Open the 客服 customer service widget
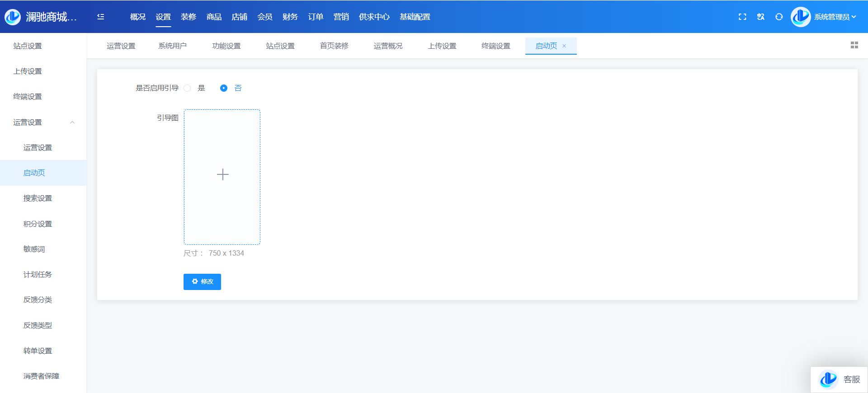 [x=840, y=379]
